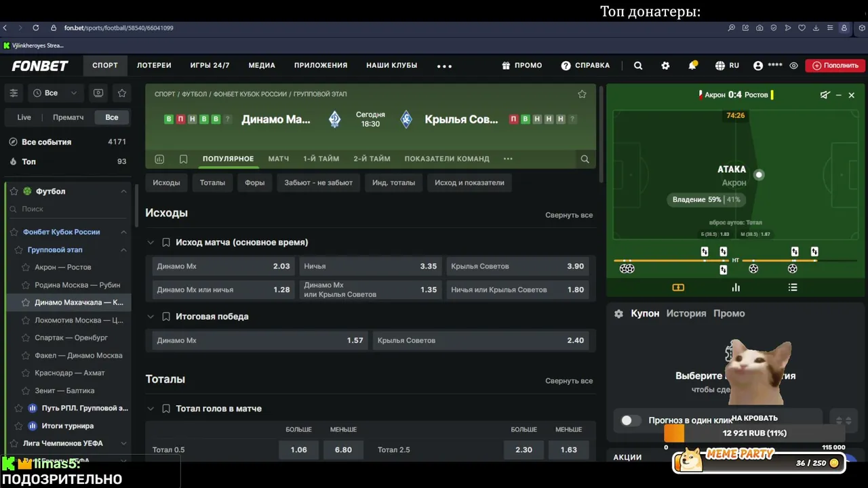Favorite the Футбол sport with its star

pos(14,191)
